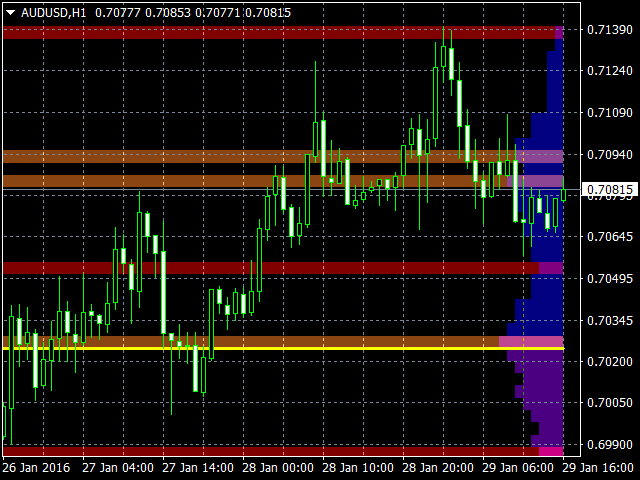The height and width of the screenshot is (480, 640).
Task: Select the latest candlestick at the chart's right edge
Action: pyautogui.click(x=564, y=190)
